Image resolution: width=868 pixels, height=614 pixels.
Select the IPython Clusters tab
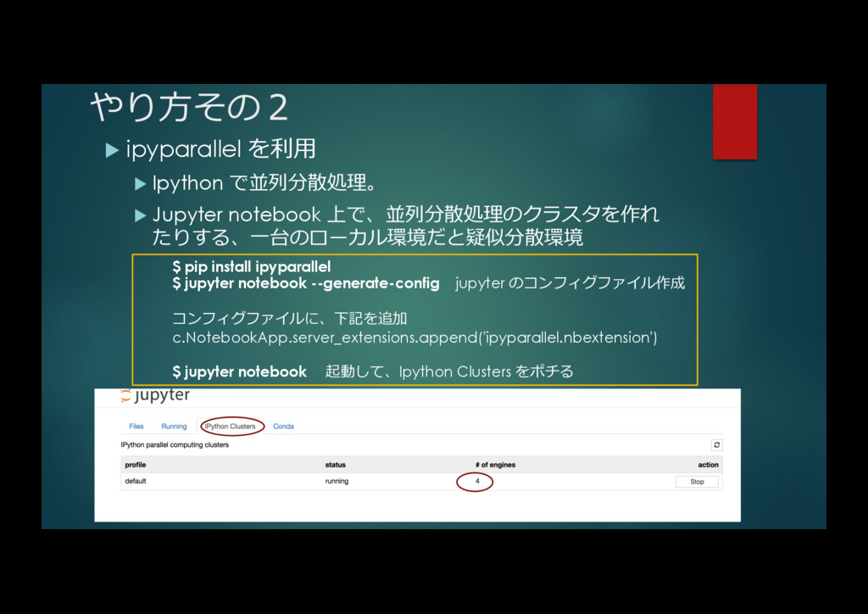[x=231, y=427]
